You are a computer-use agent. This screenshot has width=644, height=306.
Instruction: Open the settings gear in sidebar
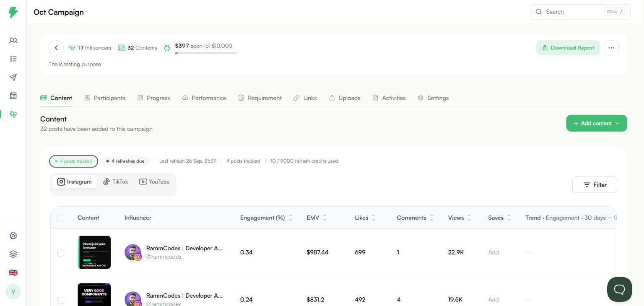tap(13, 236)
